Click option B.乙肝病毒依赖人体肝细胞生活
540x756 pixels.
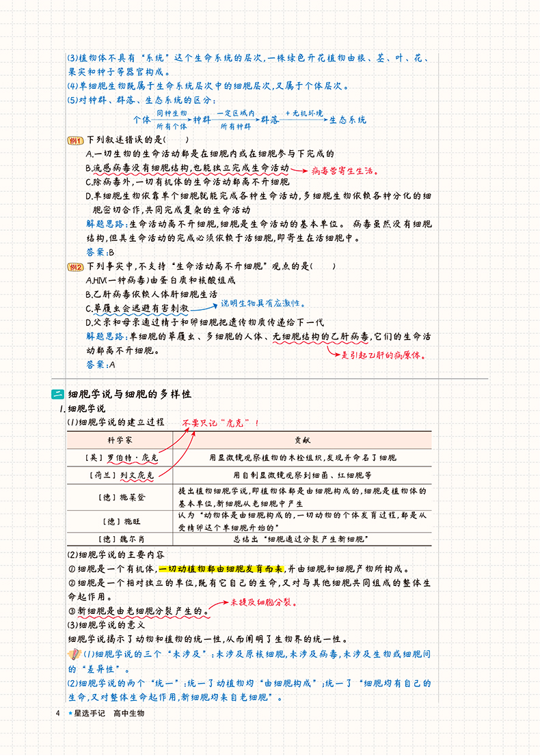point(152,294)
